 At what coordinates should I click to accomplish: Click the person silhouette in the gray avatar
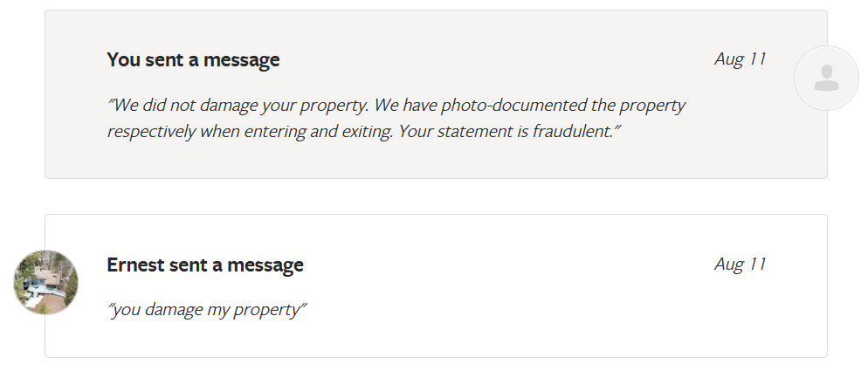coord(826,79)
